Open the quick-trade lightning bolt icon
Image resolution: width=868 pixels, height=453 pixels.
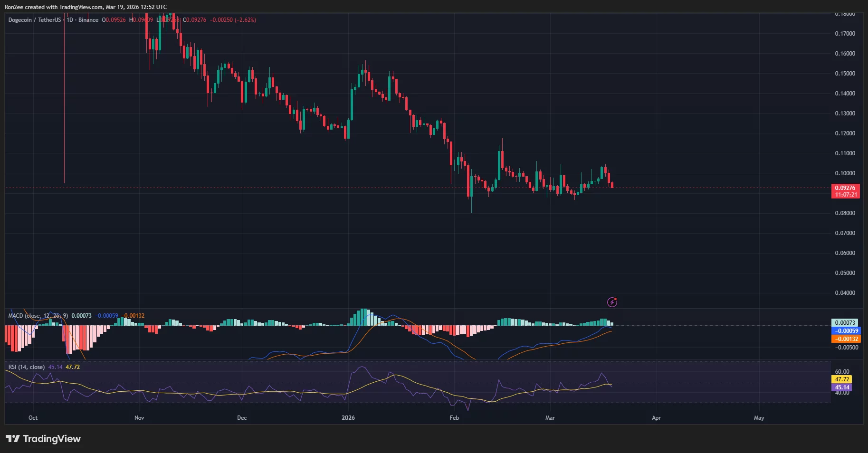coord(612,302)
